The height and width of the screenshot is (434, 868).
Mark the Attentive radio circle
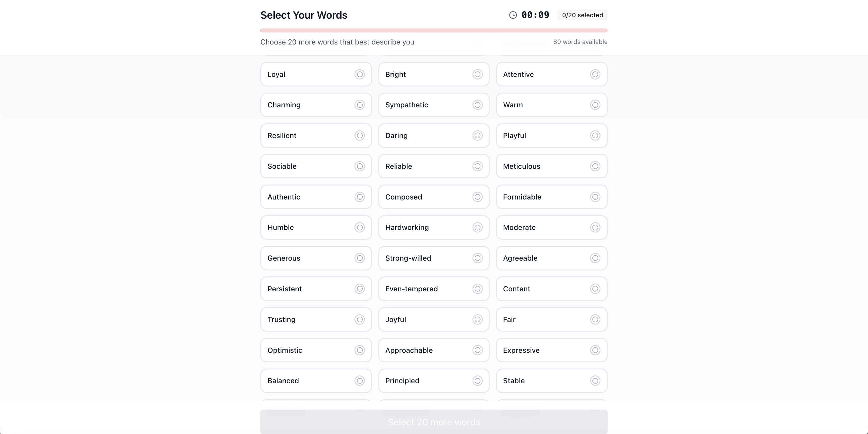[x=595, y=74]
